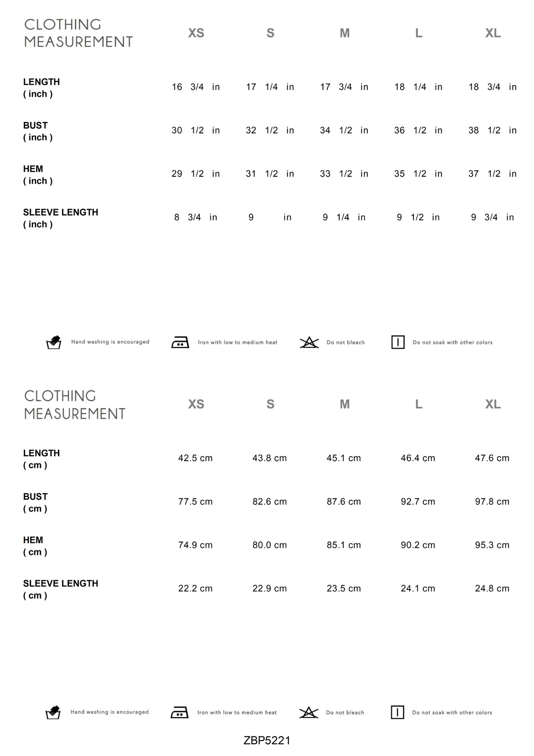Image resolution: width=534 pixels, height=756 pixels.
Task: Click the 95.3 cm hem value
Action: (x=492, y=545)
